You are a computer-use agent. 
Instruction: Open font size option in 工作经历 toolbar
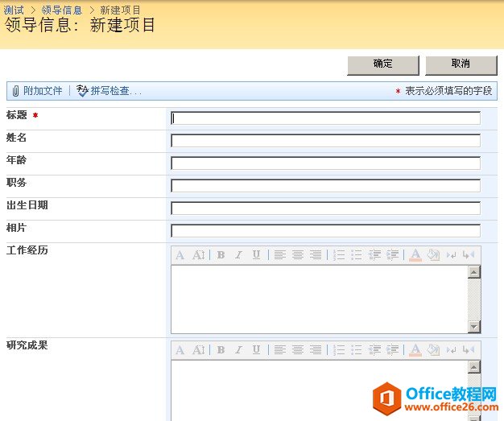coord(198,255)
